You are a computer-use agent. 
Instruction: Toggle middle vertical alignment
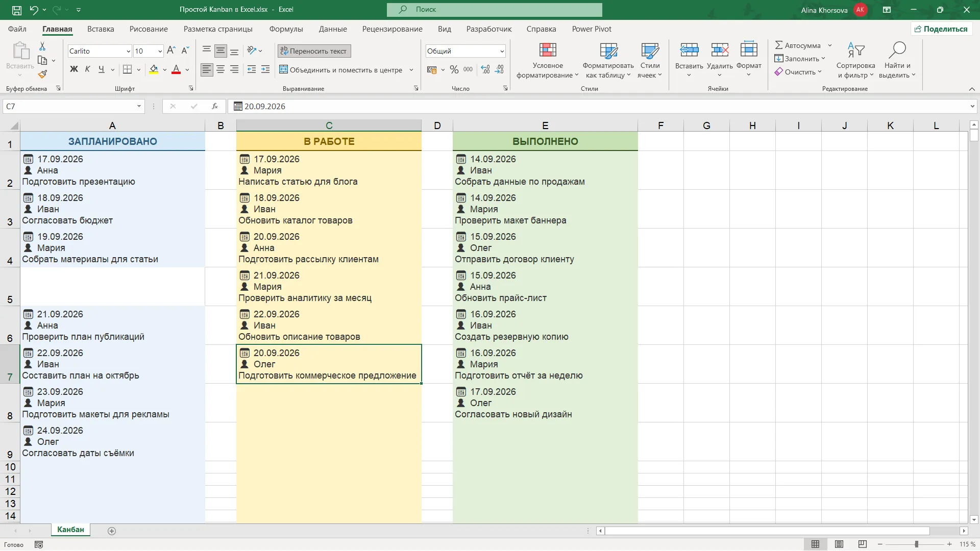[x=220, y=51]
